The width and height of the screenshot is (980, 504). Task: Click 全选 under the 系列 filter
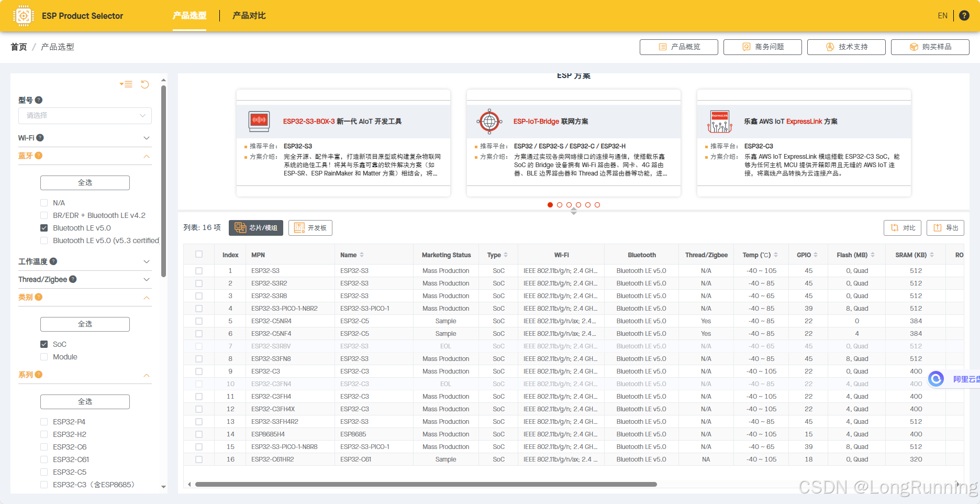[x=85, y=402]
